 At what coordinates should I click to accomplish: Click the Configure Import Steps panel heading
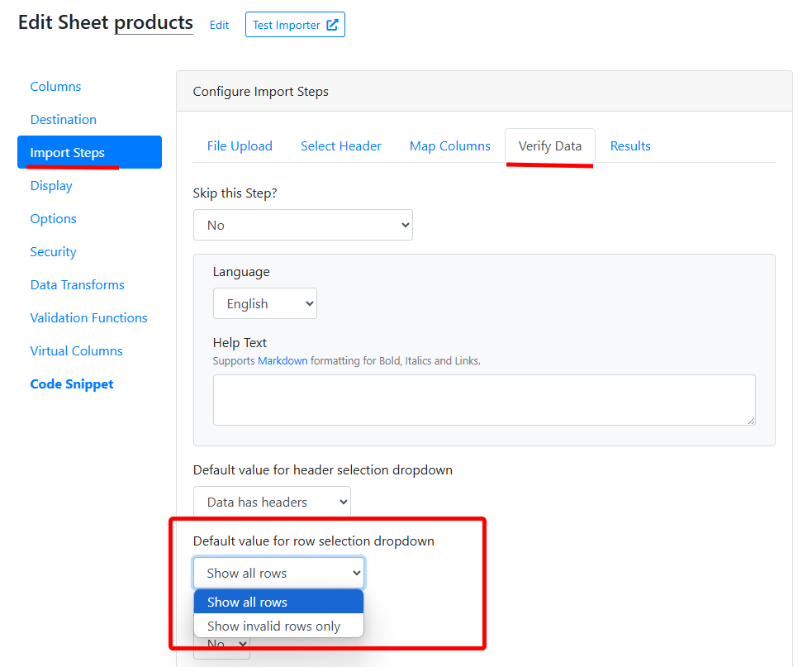click(x=260, y=92)
